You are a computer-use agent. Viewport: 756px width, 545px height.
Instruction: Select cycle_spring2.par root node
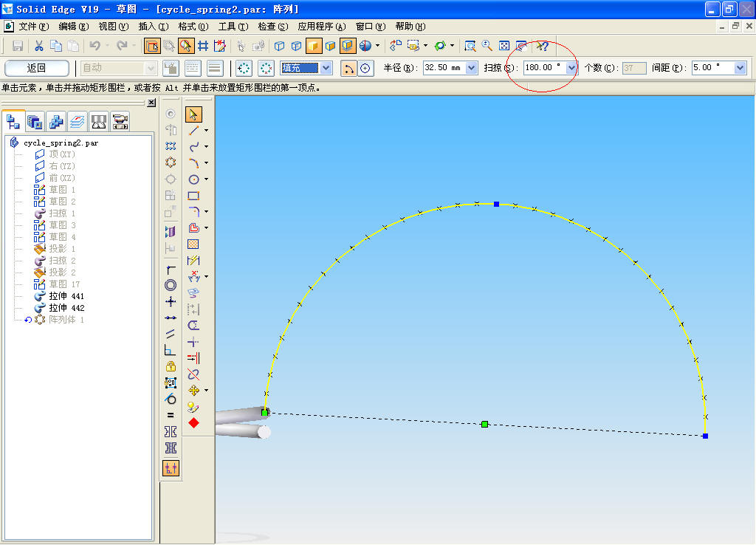[x=61, y=143]
